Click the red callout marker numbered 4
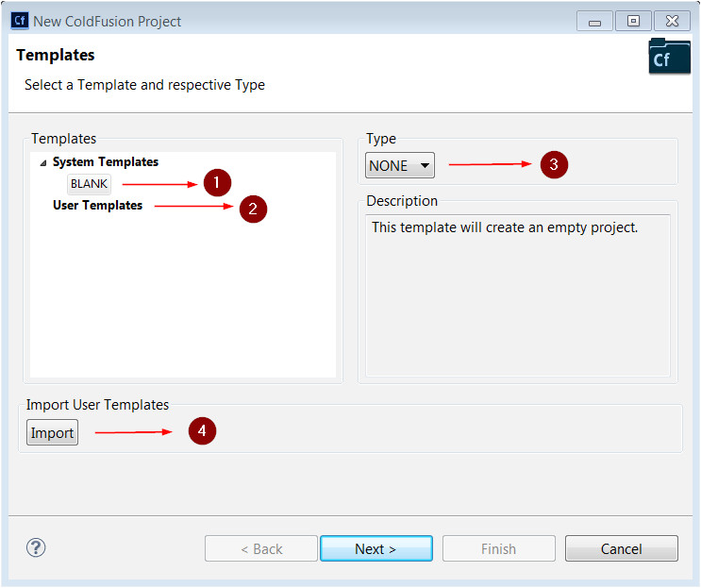This screenshot has width=701, height=588. (202, 431)
